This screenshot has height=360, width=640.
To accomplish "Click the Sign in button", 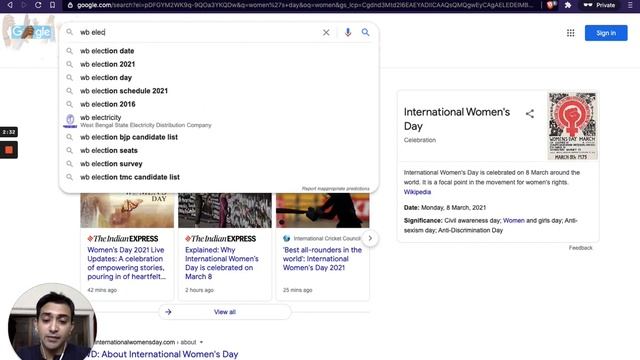I will tap(606, 33).
